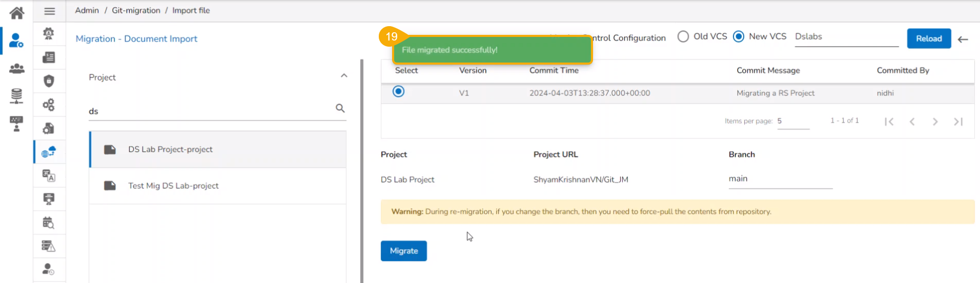Click the back arrow beside Reload

point(963,39)
